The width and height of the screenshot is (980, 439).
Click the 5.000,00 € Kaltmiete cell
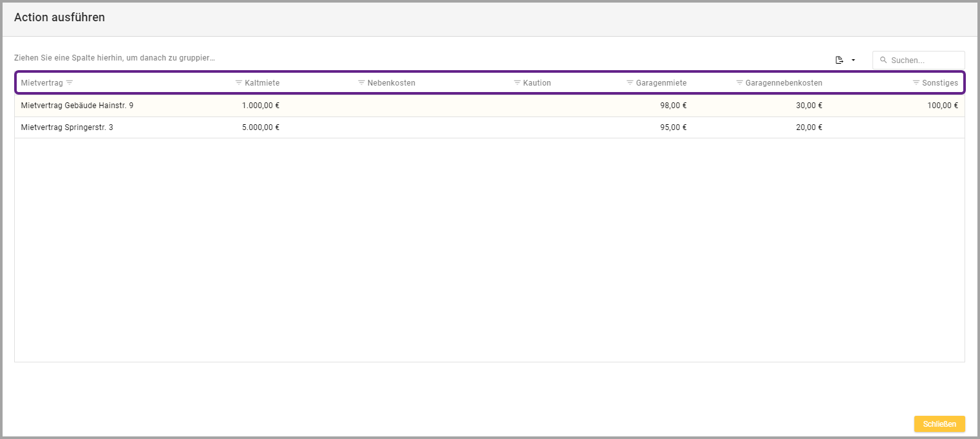click(x=261, y=127)
